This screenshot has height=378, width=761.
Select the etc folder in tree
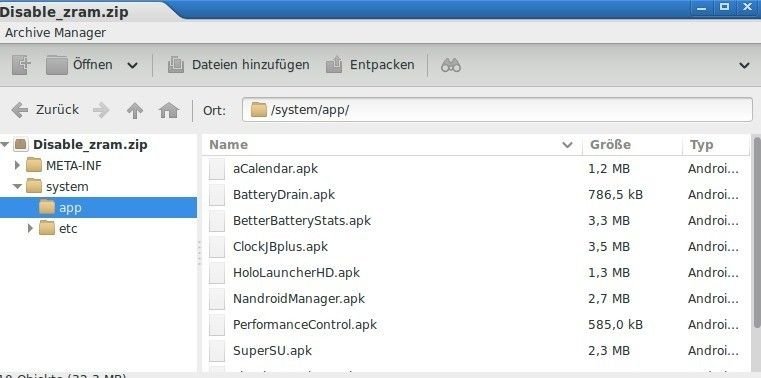click(68, 228)
